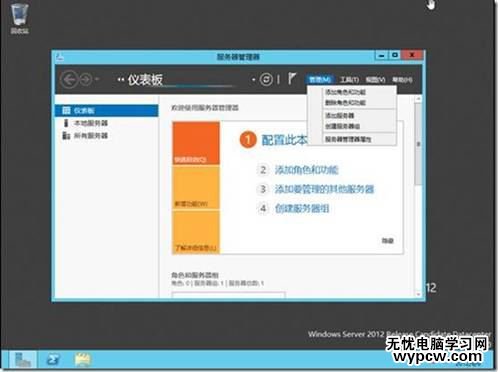Click the Dashboard grid icon in sidebar
Image resolution: width=498 pixels, height=372 pixels.
pyautogui.click(x=66, y=110)
